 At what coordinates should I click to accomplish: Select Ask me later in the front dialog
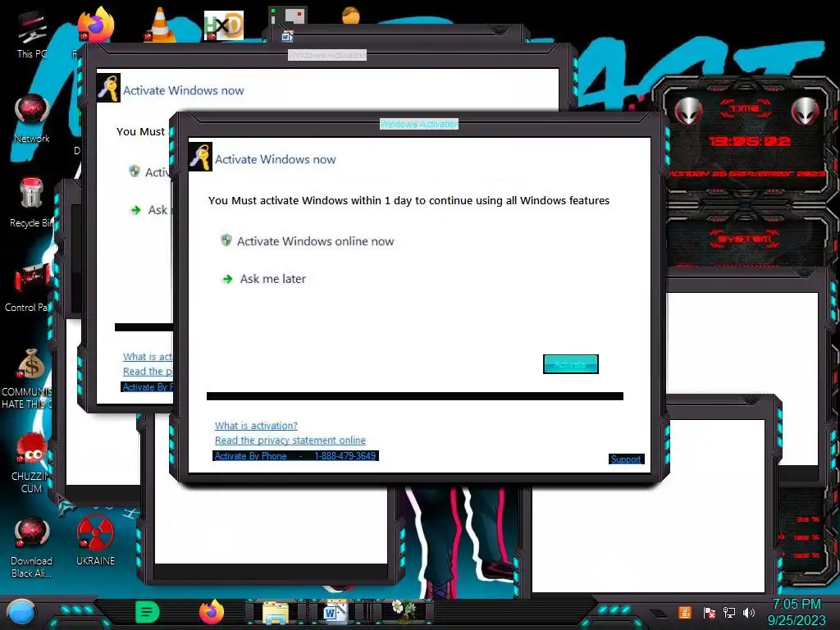(x=272, y=279)
